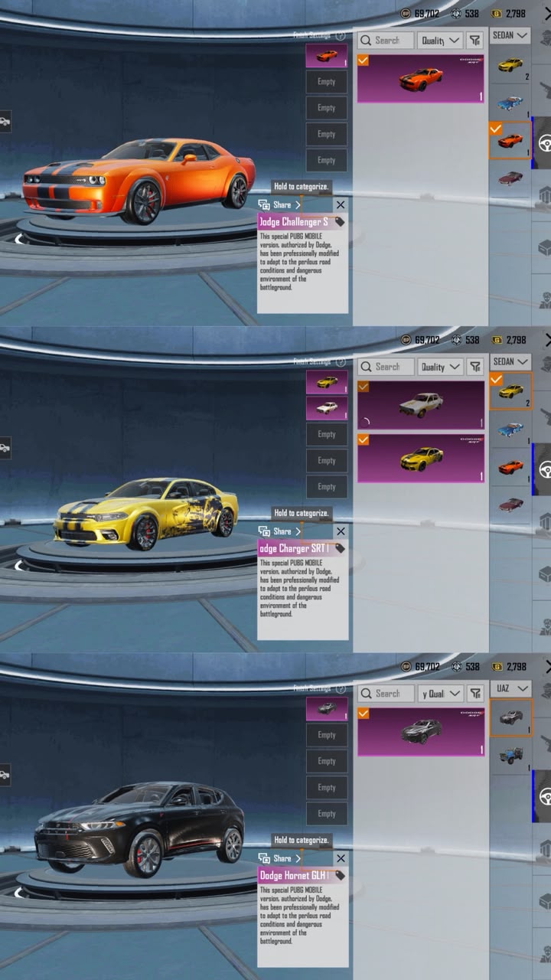Open the crate icon tab on the Charger screen
551x980 pixels.
[545, 574]
